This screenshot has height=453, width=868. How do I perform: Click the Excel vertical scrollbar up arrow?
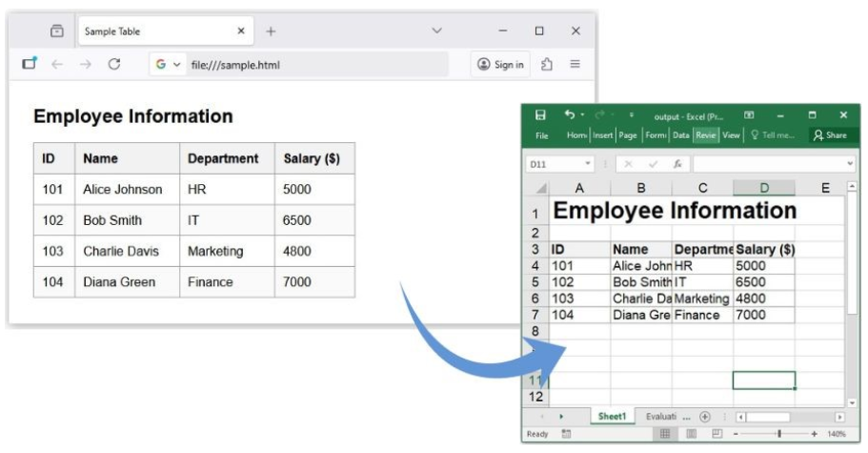853,187
